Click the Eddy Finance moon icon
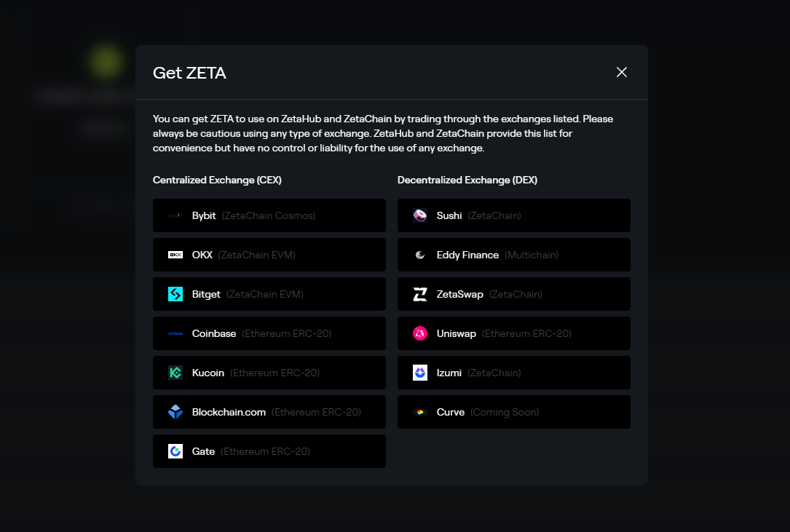 tap(420, 255)
